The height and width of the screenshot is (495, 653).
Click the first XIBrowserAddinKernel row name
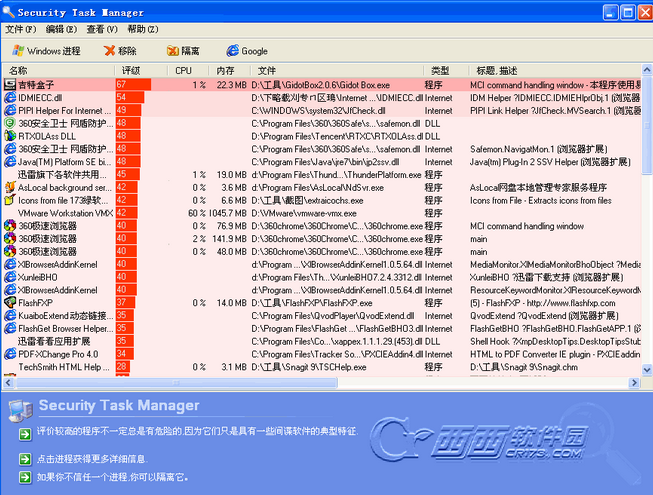[57, 265]
